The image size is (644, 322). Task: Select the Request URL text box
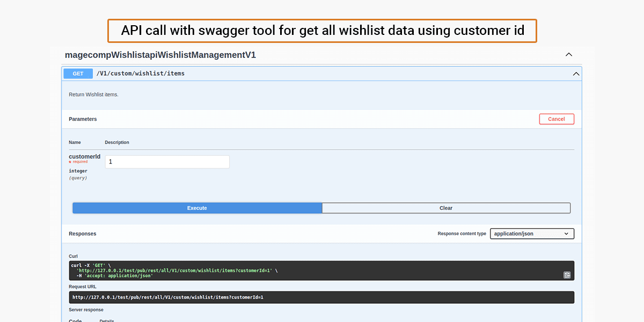[x=321, y=297]
